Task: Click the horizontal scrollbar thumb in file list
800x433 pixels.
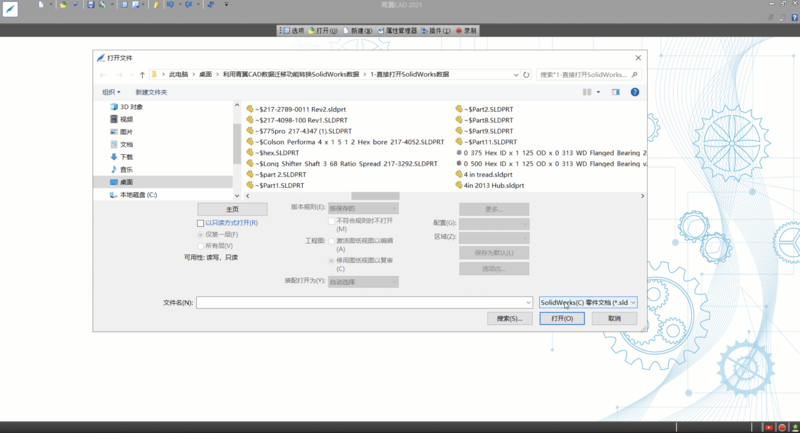Action: point(375,196)
